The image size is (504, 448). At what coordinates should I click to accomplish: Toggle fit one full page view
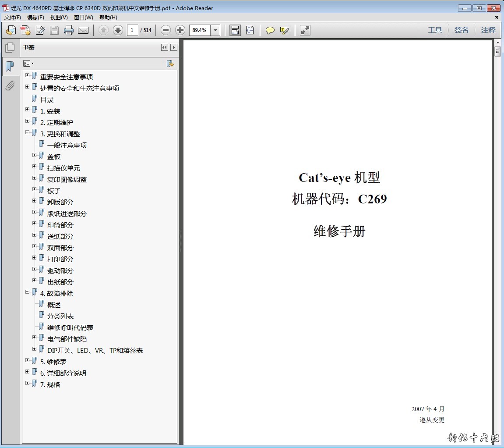click(x=250, y=30)
